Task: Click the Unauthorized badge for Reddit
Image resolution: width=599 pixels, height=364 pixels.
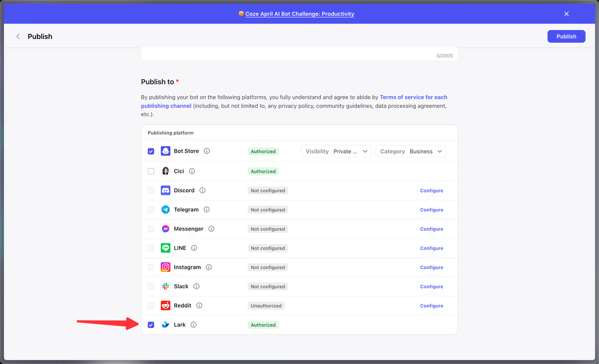Action: click(266, 306)
